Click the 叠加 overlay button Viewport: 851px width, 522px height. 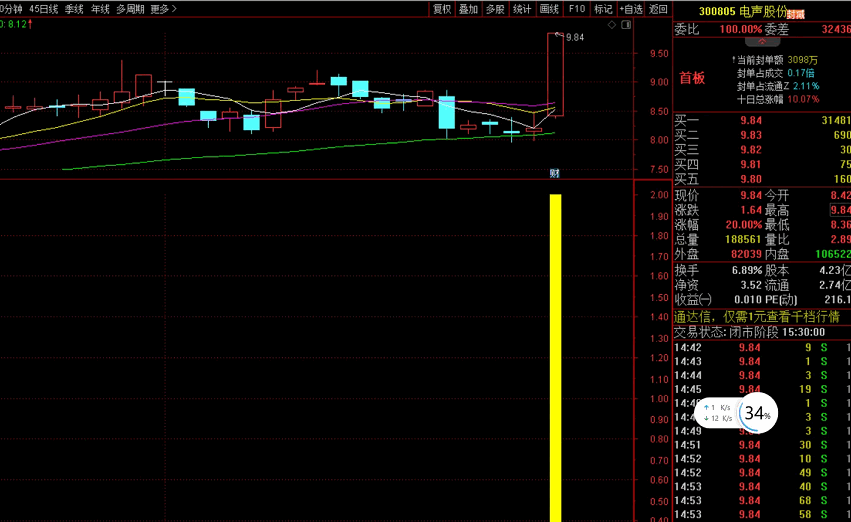coord(468,9)
